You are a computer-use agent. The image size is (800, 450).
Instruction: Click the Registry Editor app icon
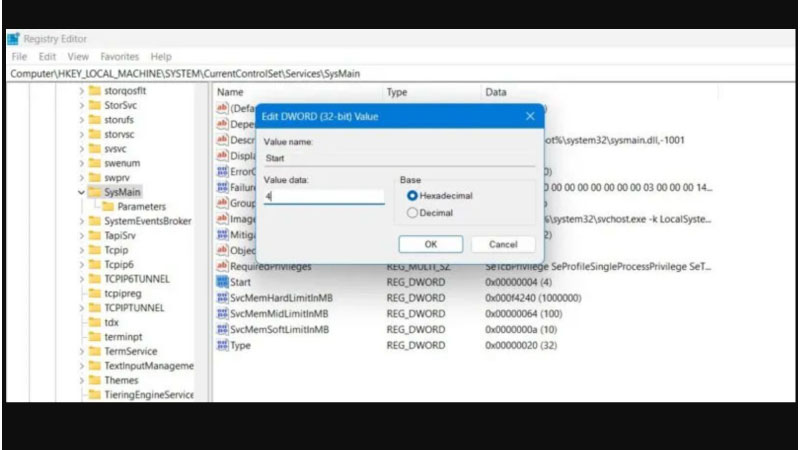pos(13,39)
